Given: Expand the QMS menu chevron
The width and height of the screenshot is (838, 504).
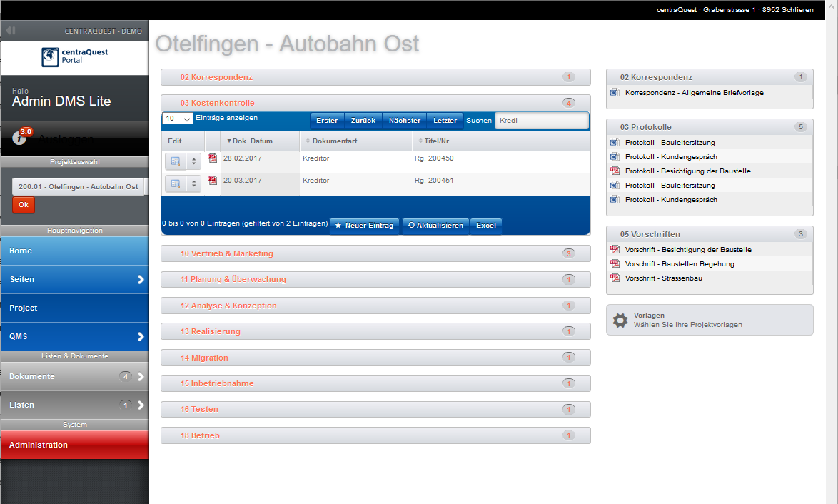Looking at the screenshot, I should pyautogui.click(x=141, y=337).
